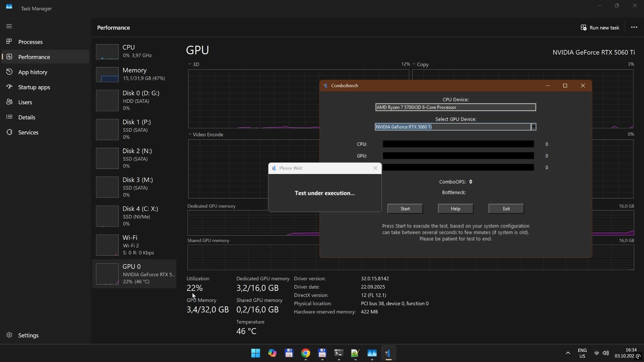Expand the Select GPU Device dropdown
The width and height of the screenshot is (644, 362).
tap(533, 127)
